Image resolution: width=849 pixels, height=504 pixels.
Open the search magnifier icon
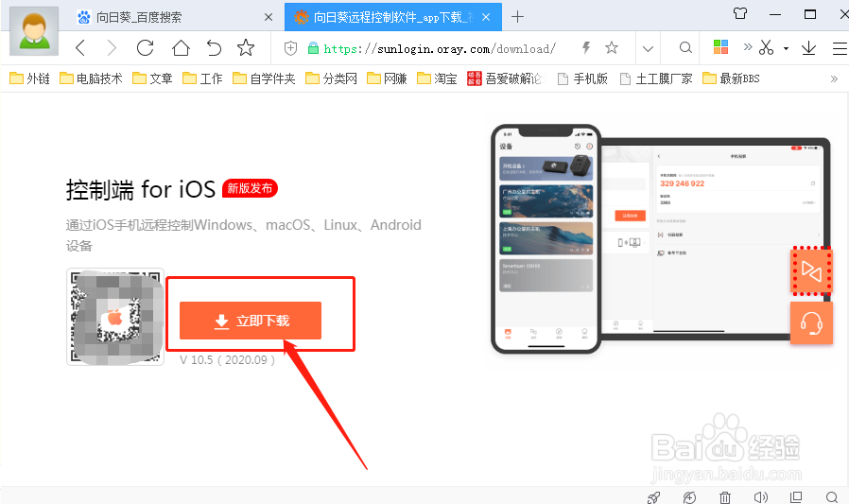click(x=685, y=48)
